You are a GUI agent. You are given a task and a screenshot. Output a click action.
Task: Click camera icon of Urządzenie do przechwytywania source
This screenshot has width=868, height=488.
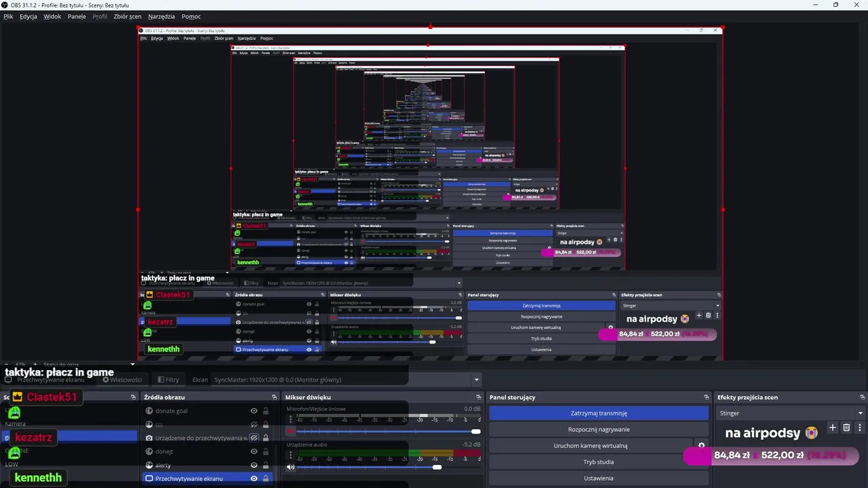coord(149,438)
